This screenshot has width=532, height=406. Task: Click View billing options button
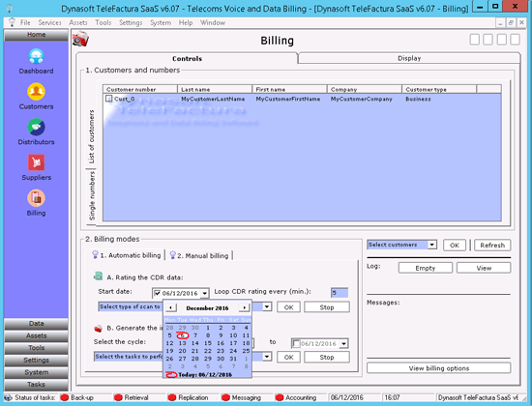point(439,368)
